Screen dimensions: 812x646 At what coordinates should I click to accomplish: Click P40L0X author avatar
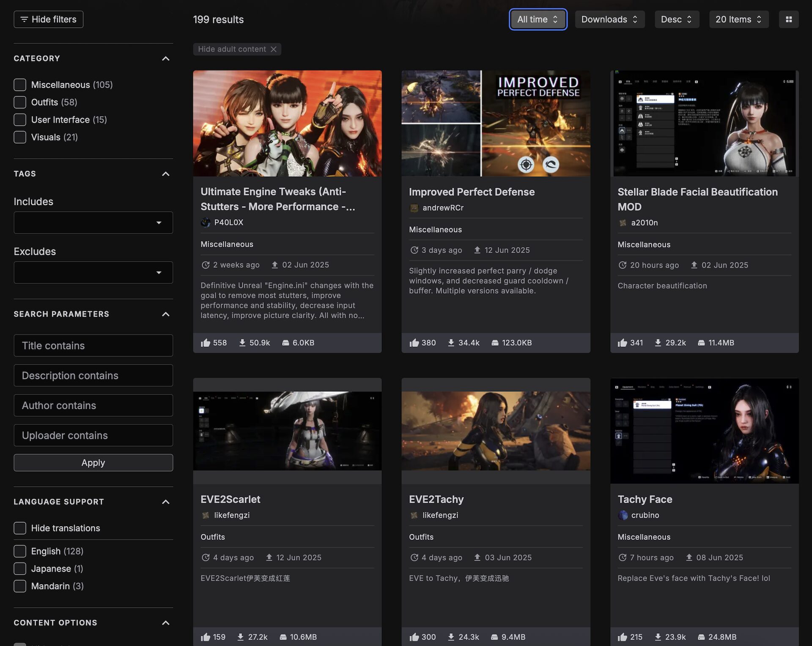point(206,223)
